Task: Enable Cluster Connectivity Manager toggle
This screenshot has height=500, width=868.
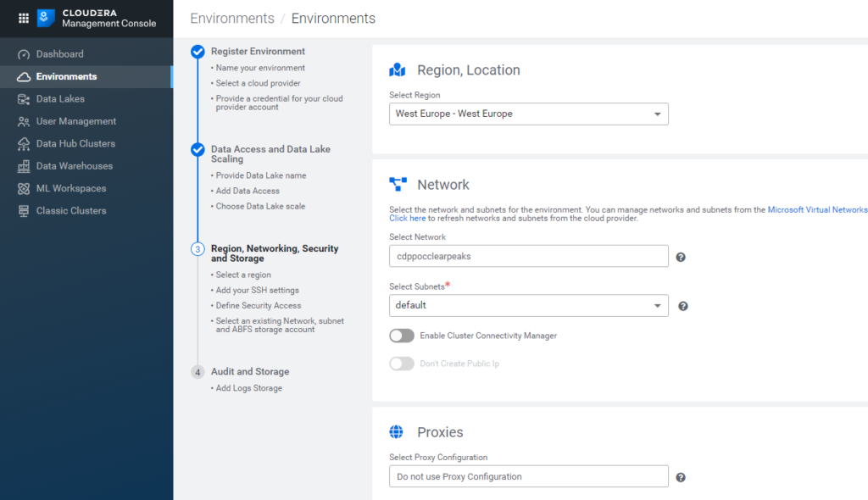Action: point(402,336)
